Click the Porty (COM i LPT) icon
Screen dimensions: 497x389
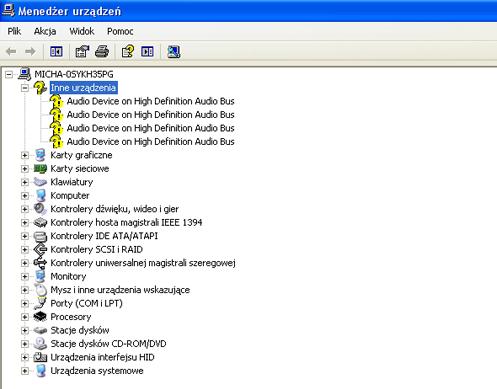tap(40, 303)
